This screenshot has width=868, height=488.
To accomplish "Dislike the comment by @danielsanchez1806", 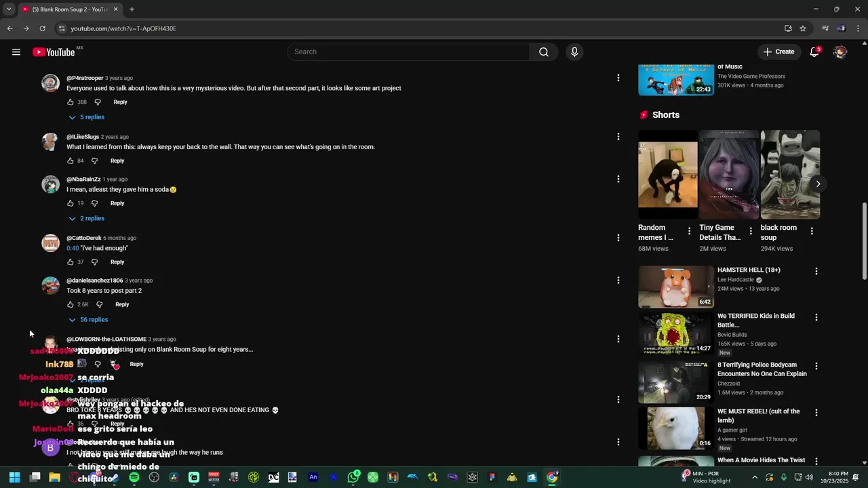I will pyautogui.click(x=100, y=305).
